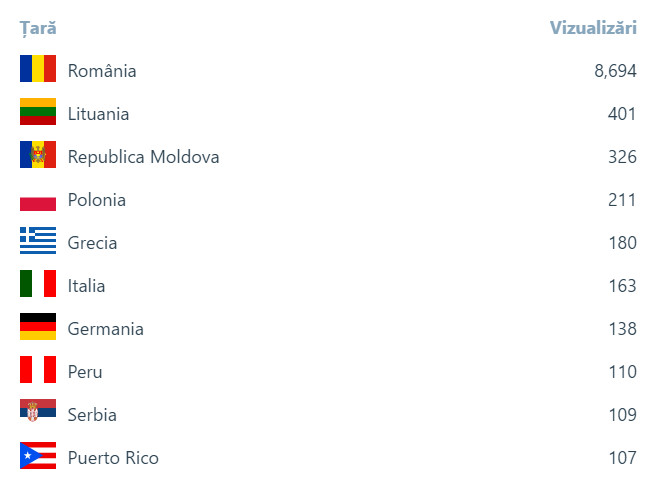
Task: Click the Poland flag icon
Action: [38, 199]
